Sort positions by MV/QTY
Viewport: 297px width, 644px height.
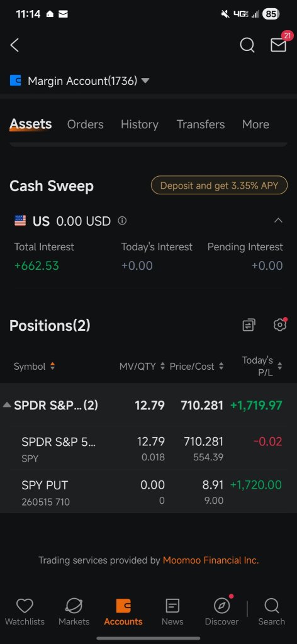(142, 367)
